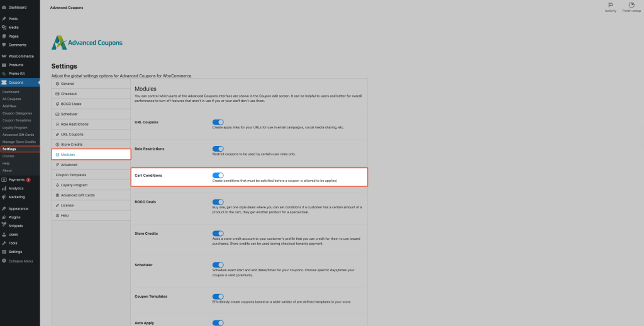Open the Advanced settings tab
The image size is (644, 326).
[x=91, y=165]
